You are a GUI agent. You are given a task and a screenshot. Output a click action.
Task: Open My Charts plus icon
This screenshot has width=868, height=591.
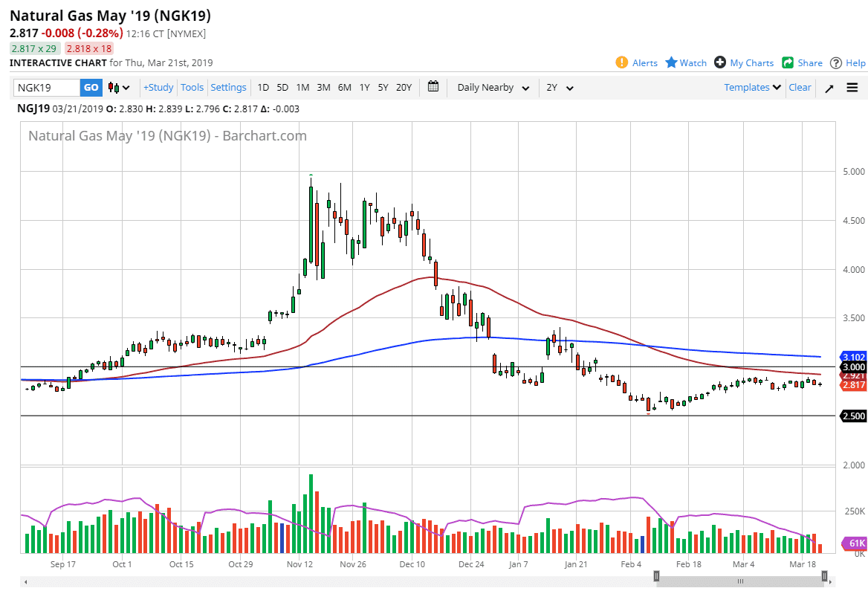(720, 62)
